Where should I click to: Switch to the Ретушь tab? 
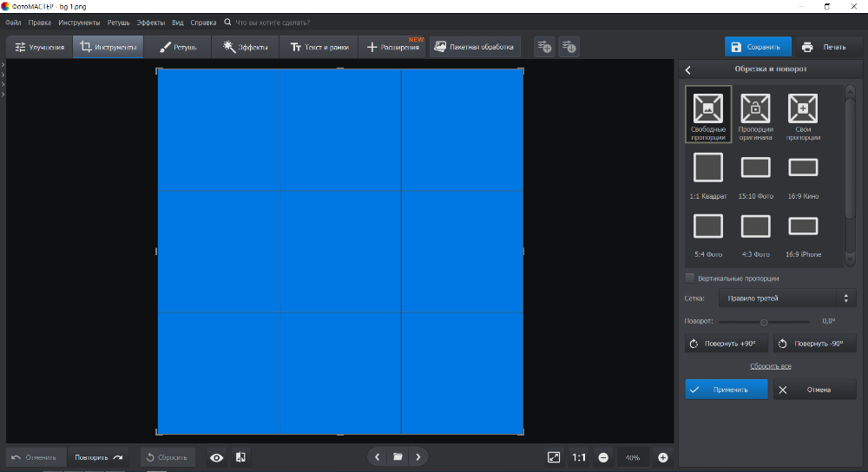tap(177, 47)
